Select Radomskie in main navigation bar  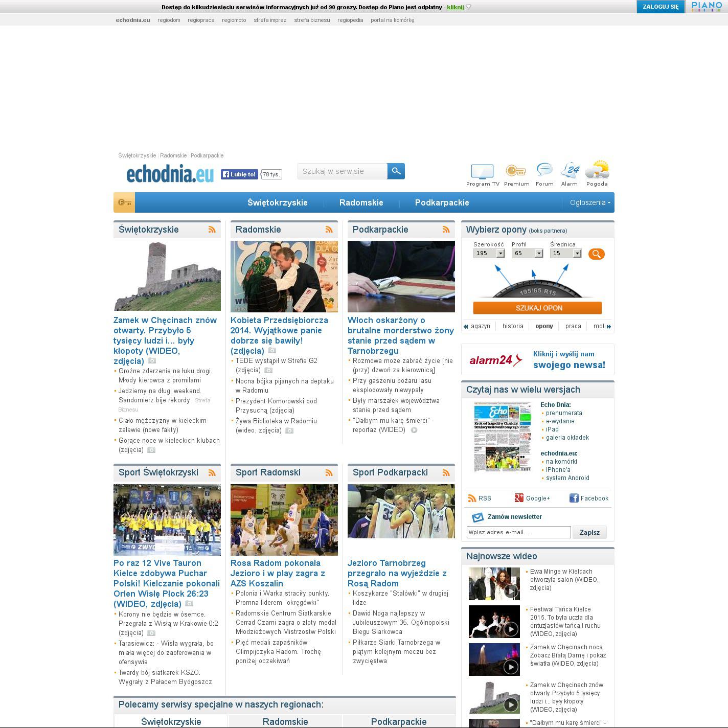tap(361, 202)
